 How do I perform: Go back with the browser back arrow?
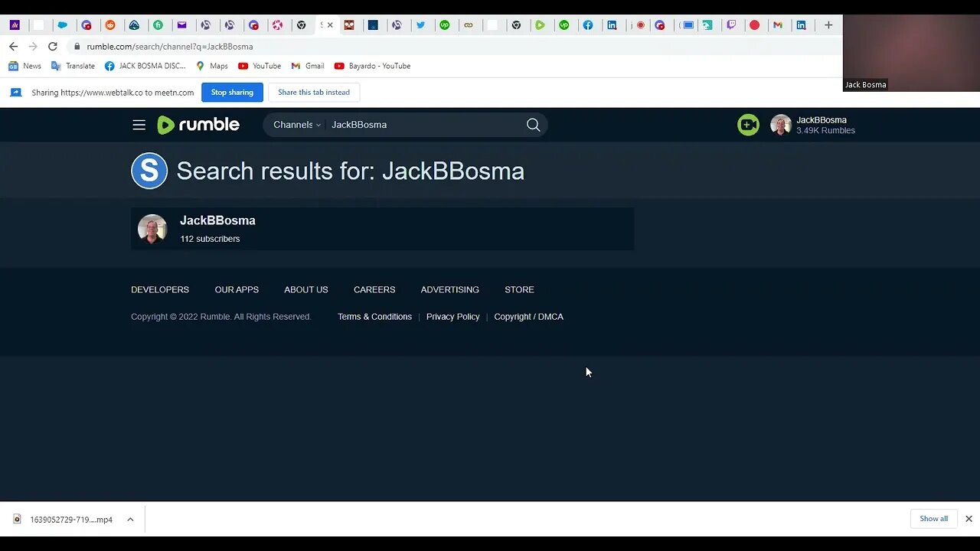[x=13, y=47]
